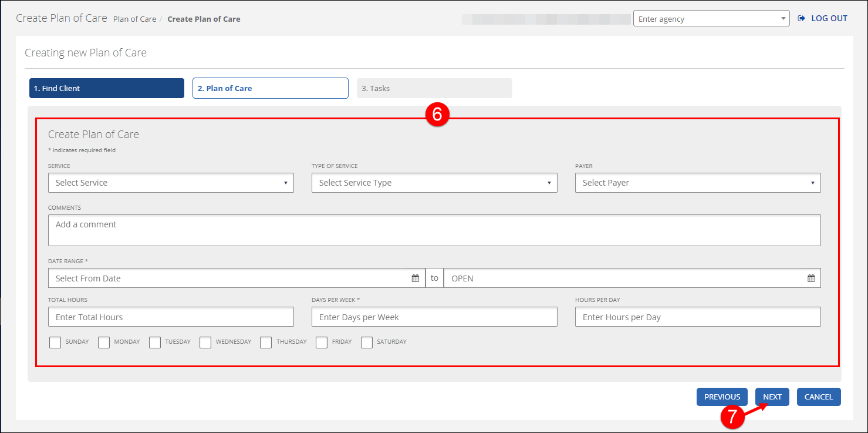868x433 pixels.
Task: Select the Friday checkbox
Action: point(322,343)
